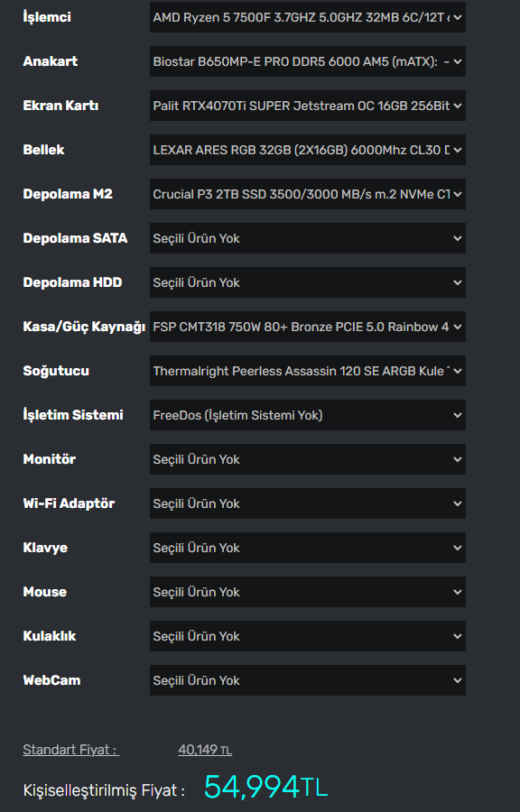Viewport: 520px width, 812px height.
Task: Click the chevron arrow on Mouse row
Action: click(x=458, y=592)
